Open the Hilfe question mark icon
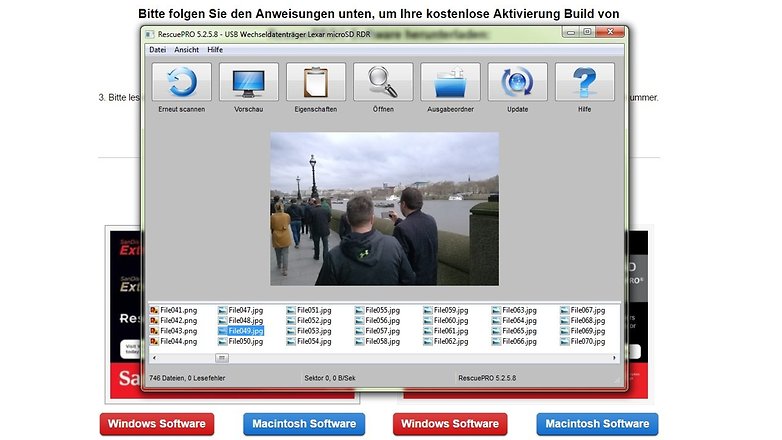Viewport: 782px width, 440px height. (585, 82)
